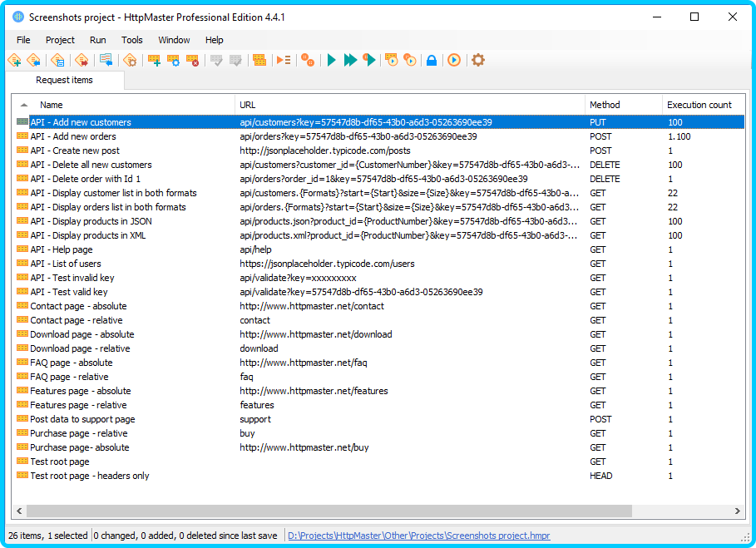Click the blue padlock toolbar icon
This screenshot has height=548, width=756.
tap(431, 60)
